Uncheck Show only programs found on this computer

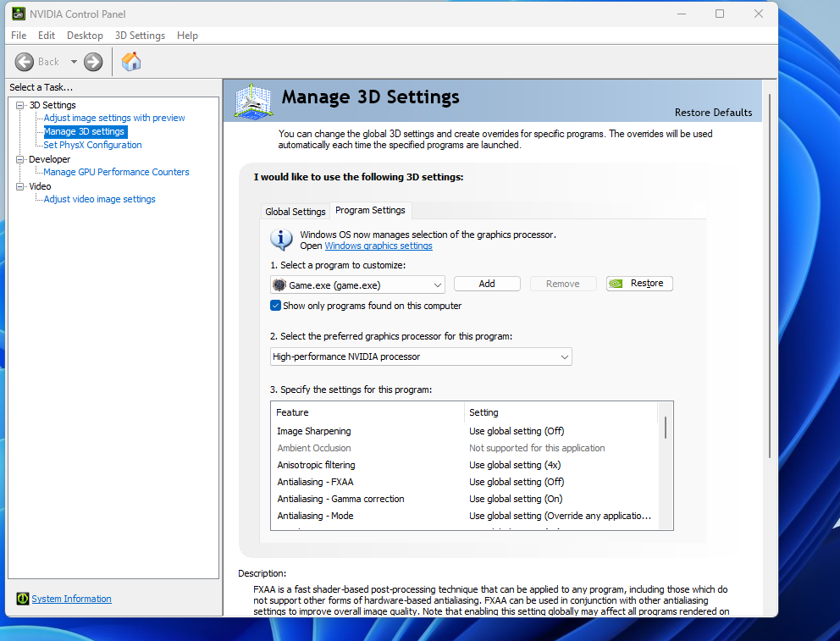click(275, 306)
